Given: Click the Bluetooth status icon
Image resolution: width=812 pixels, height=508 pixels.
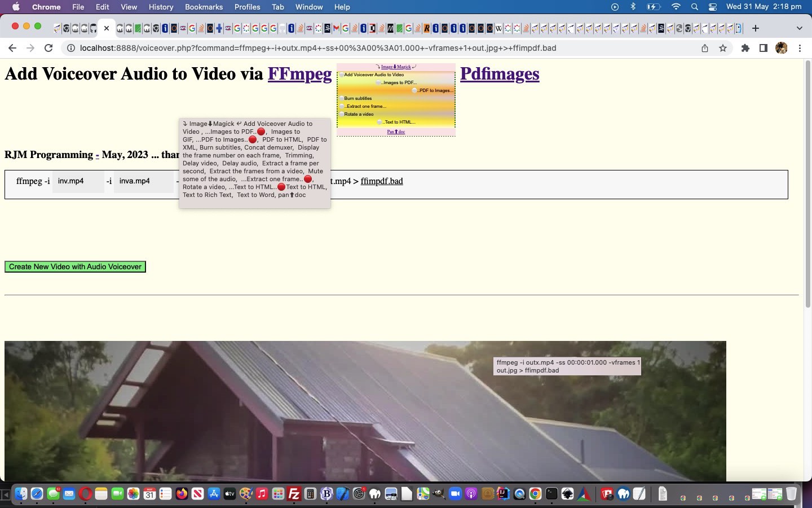Looking at the screenshot, I should [633, 7].
